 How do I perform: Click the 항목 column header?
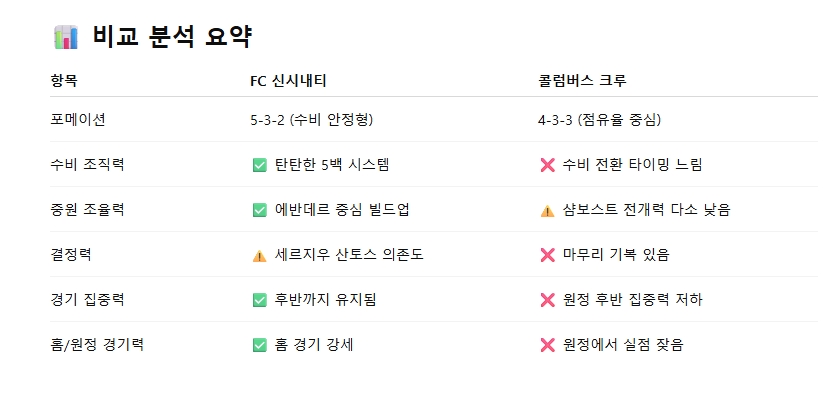64,81
